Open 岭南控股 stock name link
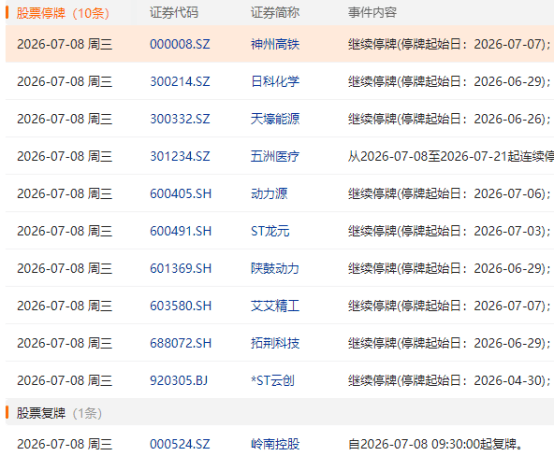 (275, 444)
